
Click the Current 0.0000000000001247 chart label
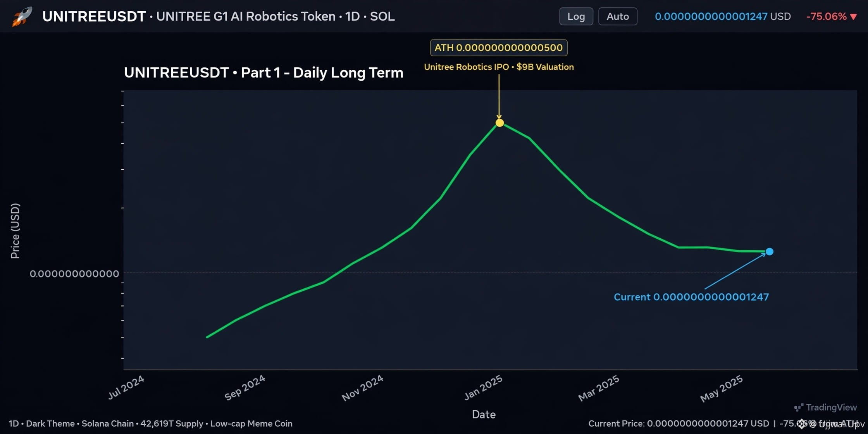(x=691, y=297)
